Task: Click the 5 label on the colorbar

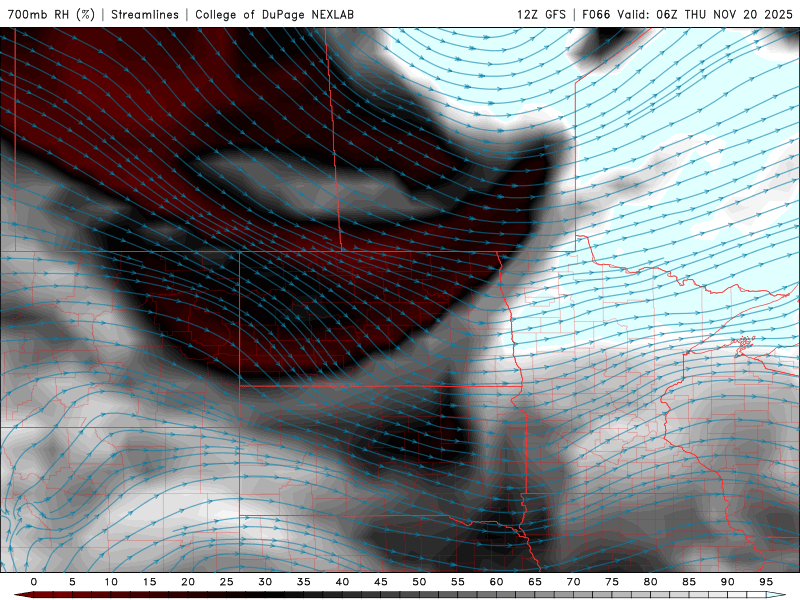Action: pyautogui.click(x=72, y=582)
